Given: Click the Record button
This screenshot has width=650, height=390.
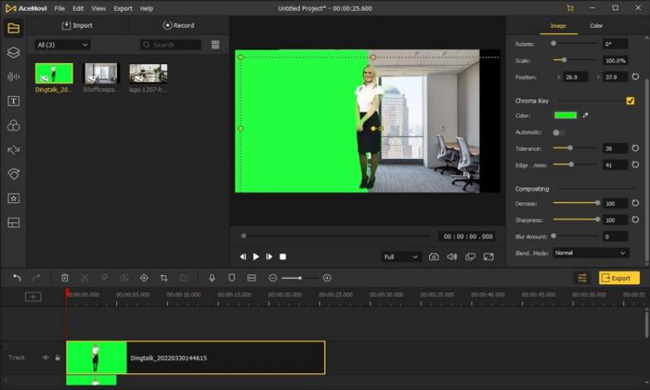Looking at the screenshot, I should pyautogui.click(x=179, y=25).
